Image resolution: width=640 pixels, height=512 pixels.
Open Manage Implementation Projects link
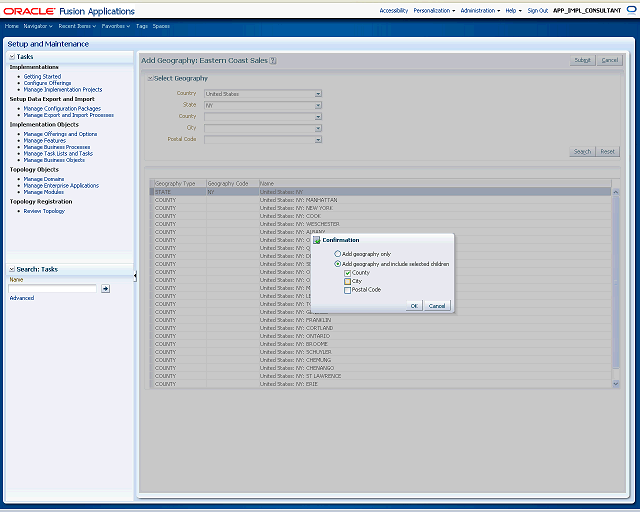pyautogui.click(x=63, y=89)
